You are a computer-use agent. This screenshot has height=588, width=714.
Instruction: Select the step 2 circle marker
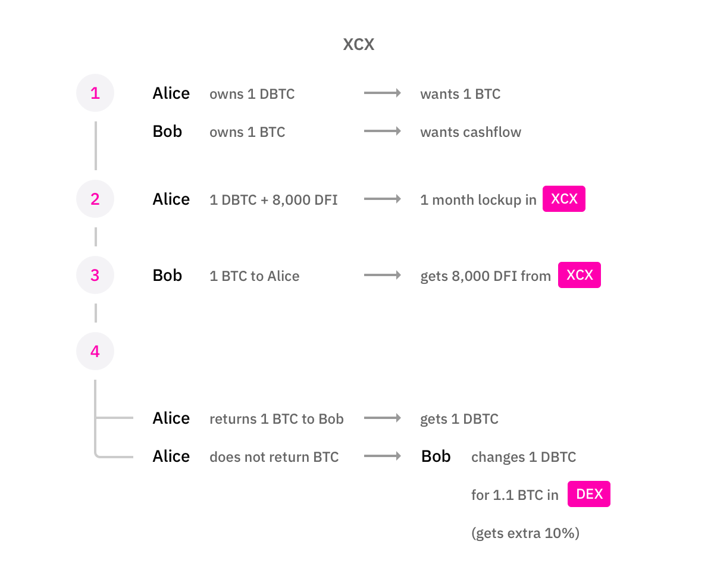pos(95,199)
